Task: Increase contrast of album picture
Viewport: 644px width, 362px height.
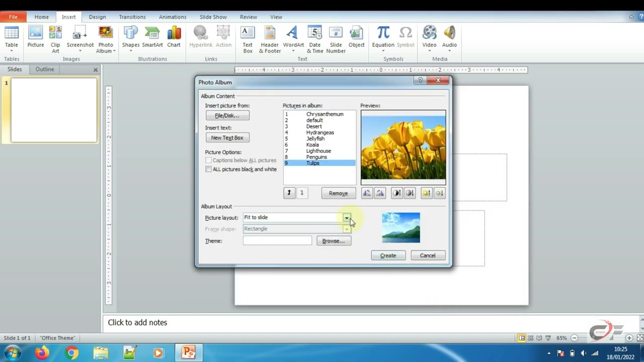Action: (396, 193)
